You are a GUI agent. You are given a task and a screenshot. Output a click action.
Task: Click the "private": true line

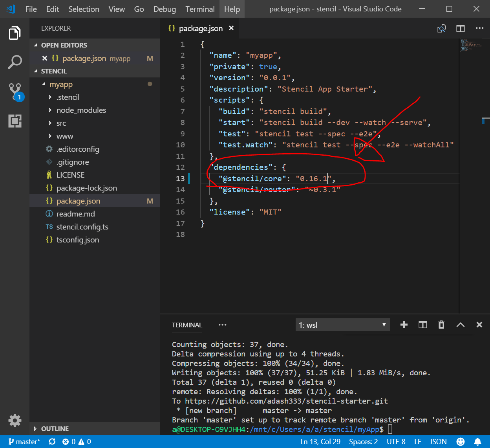click(245, 66)
